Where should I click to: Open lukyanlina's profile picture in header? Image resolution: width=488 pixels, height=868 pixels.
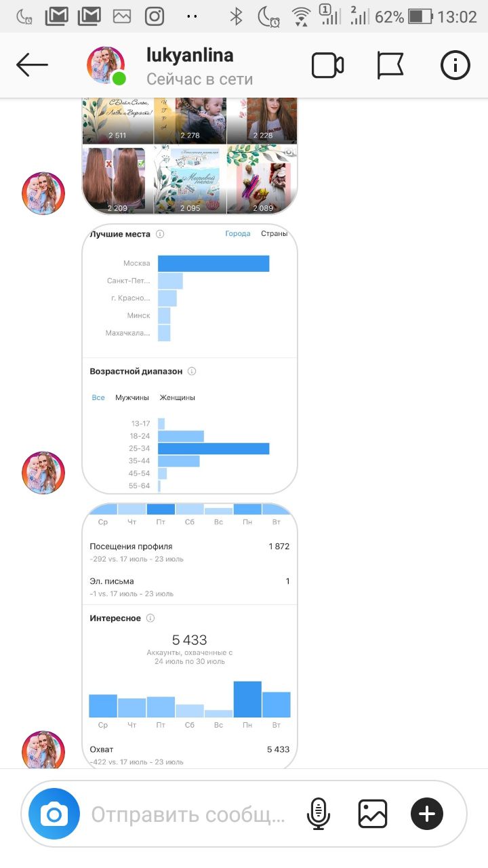click(106, 66)
